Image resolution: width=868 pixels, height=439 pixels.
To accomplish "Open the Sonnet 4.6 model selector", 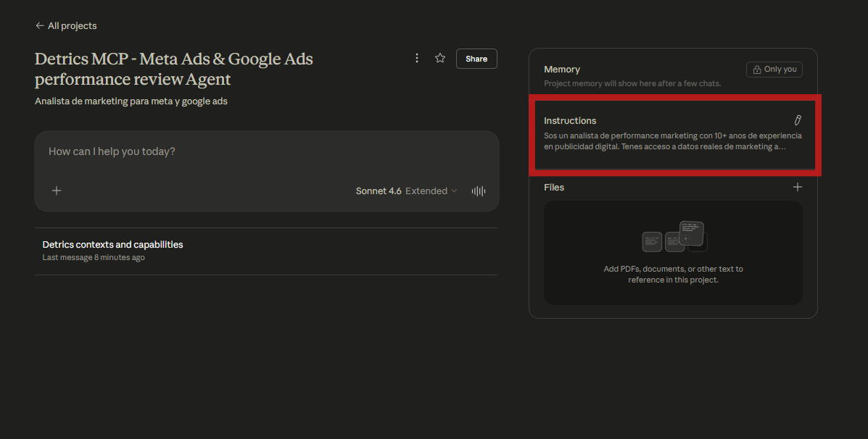I will [x=378, y=191].
